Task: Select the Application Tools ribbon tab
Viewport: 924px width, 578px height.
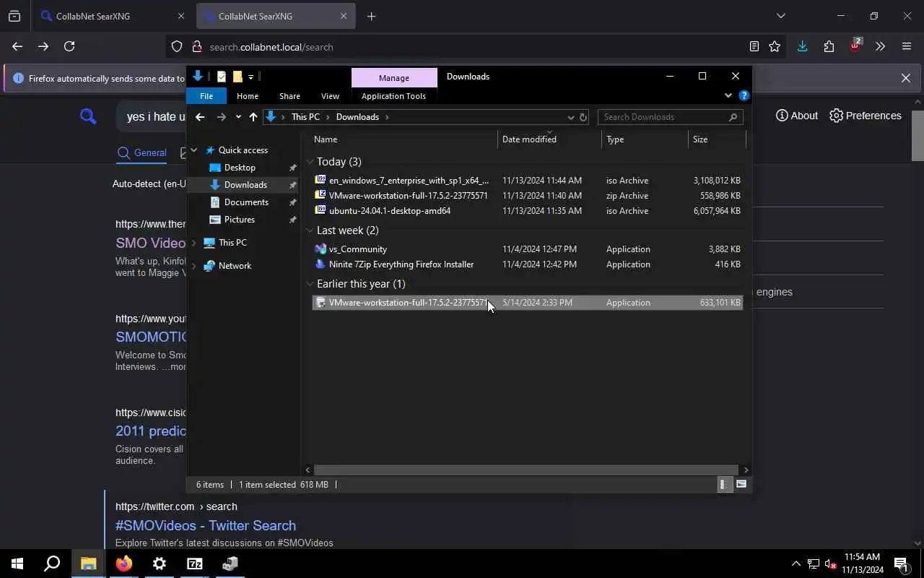Action: 393,96
